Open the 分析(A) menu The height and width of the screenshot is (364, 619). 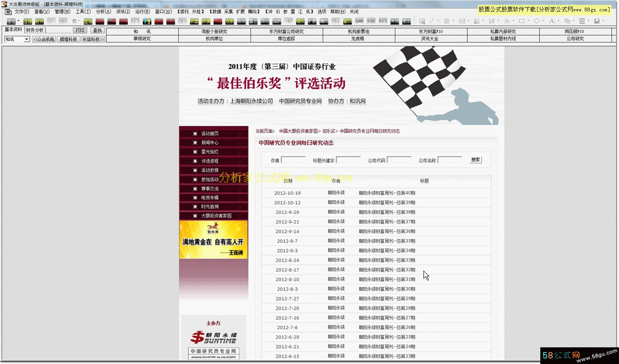pyautogui.click(x=103, y=11)
